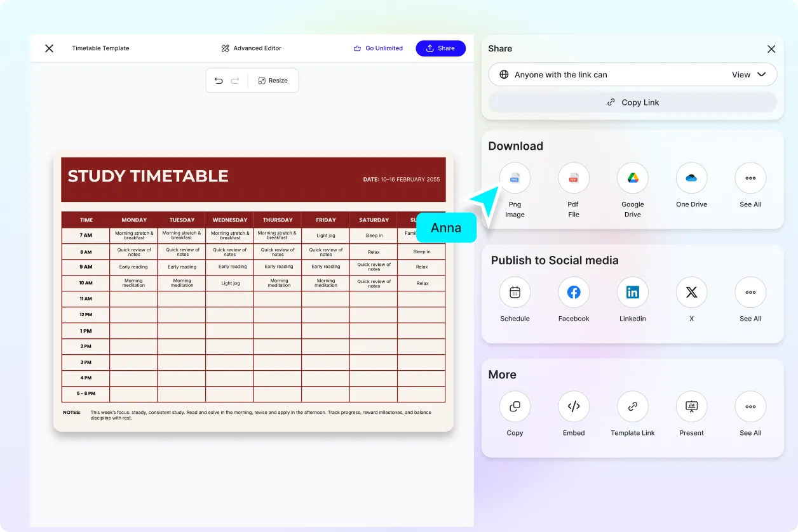Download the design as a Png Image
Screen dimensions: 798x532
[x=515, y=178]
